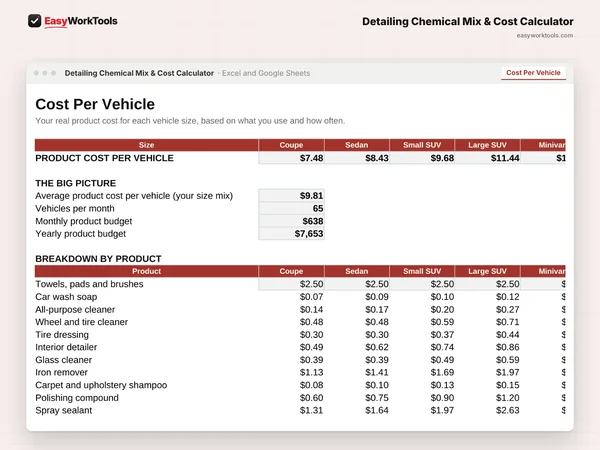600x450 pixels.
Task: Select the Large SUV header in the size row
Action: 487,145
